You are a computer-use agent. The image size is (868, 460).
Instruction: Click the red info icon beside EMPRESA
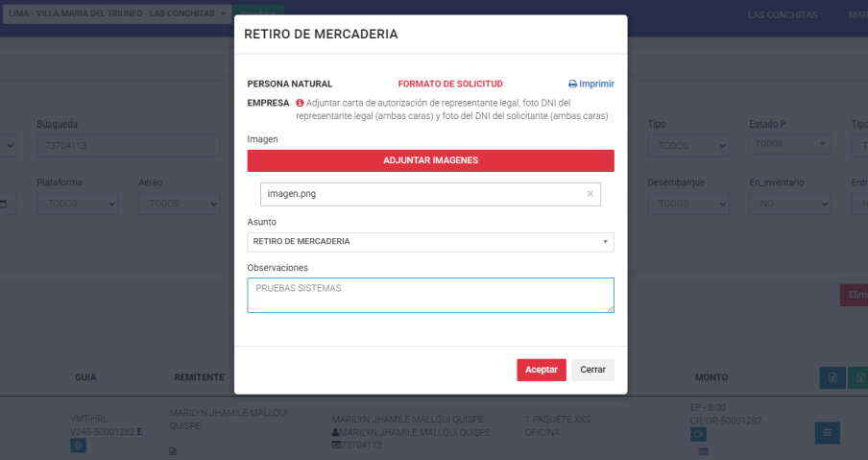300,103
